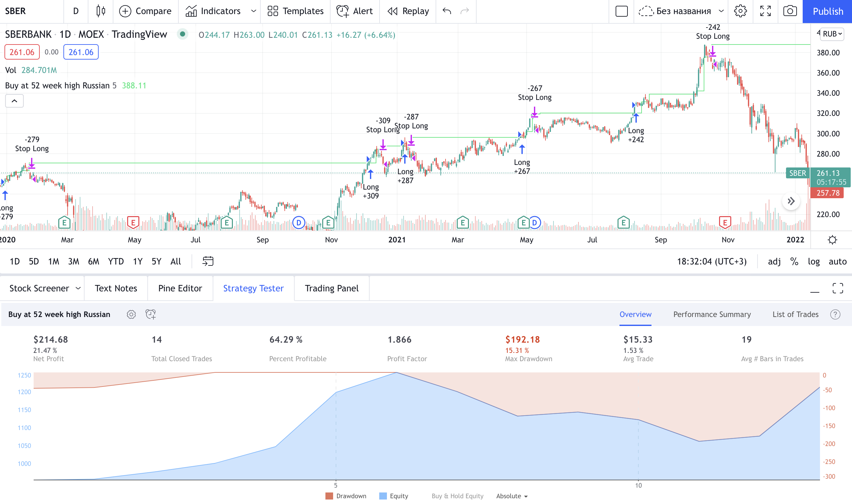Select the YTD date range
The width and height of the screenshot is (852, 504).
click(x=116, y=262)
